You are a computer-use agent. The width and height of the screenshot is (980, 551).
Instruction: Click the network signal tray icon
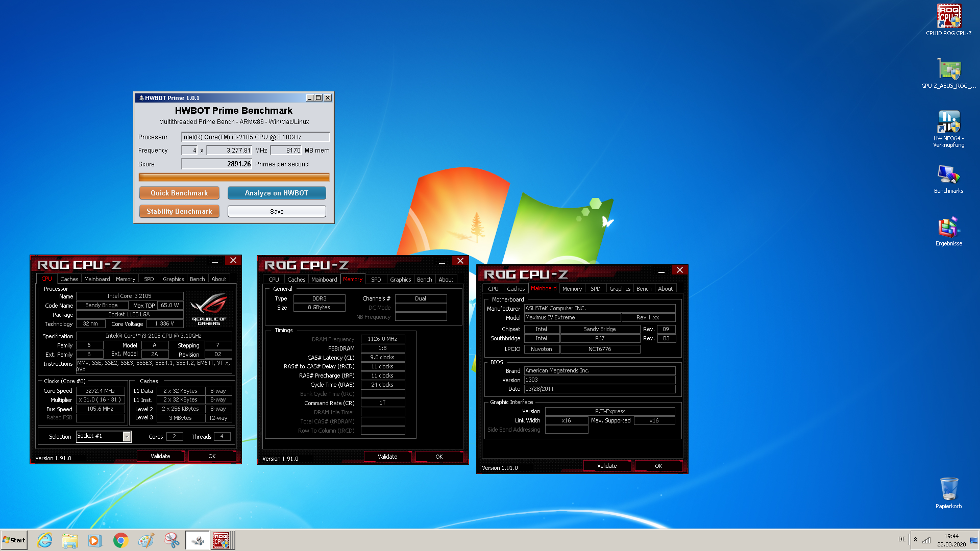coord(926,540)
